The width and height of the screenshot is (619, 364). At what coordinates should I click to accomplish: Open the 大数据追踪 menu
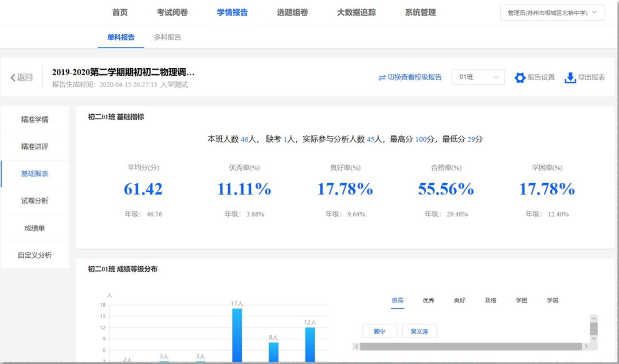click(x=356, y=13)
